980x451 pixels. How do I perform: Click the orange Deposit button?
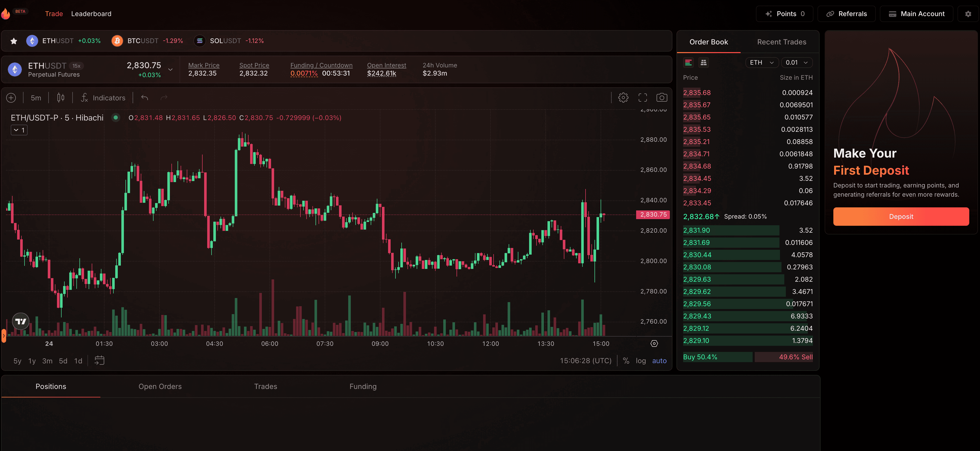pyautogui.click(x=901, y=216)
